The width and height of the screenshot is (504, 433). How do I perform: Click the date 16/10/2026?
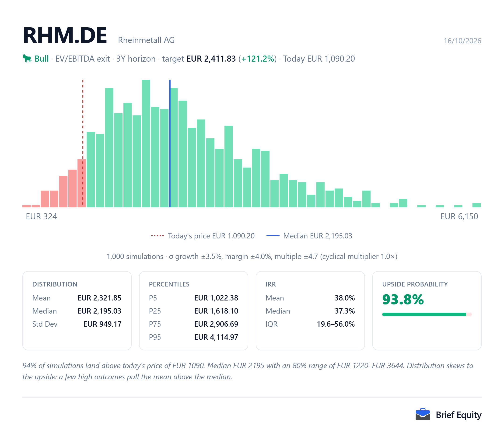[x=462, y=41]
